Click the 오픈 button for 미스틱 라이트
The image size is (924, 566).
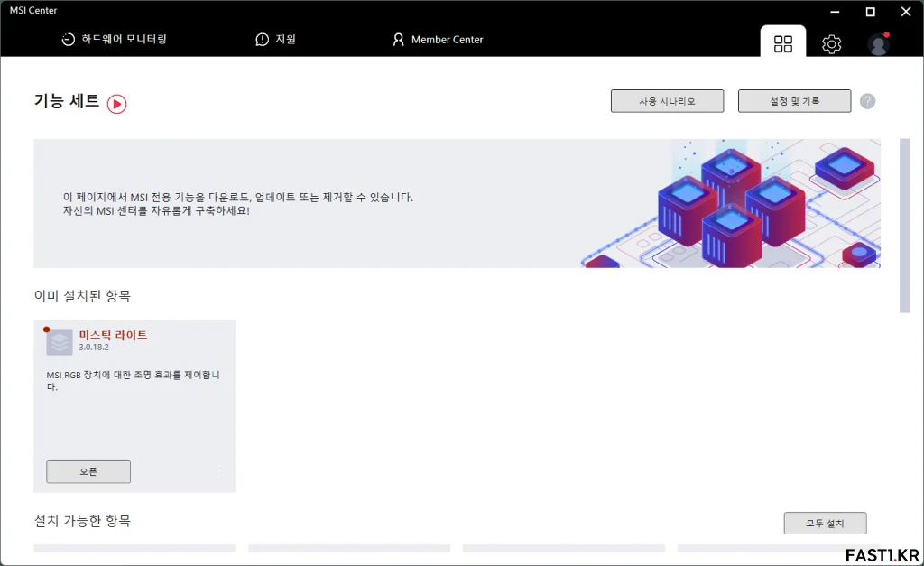(88, 471)
